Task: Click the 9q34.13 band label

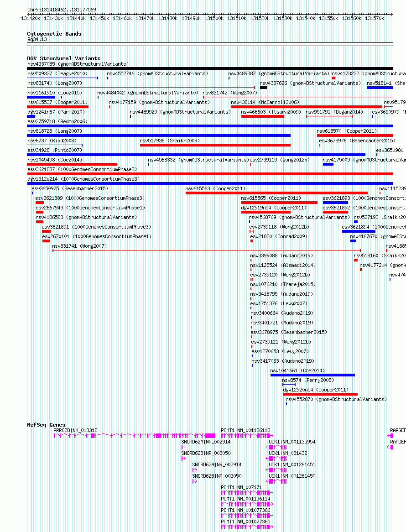Action: point(37,39)
